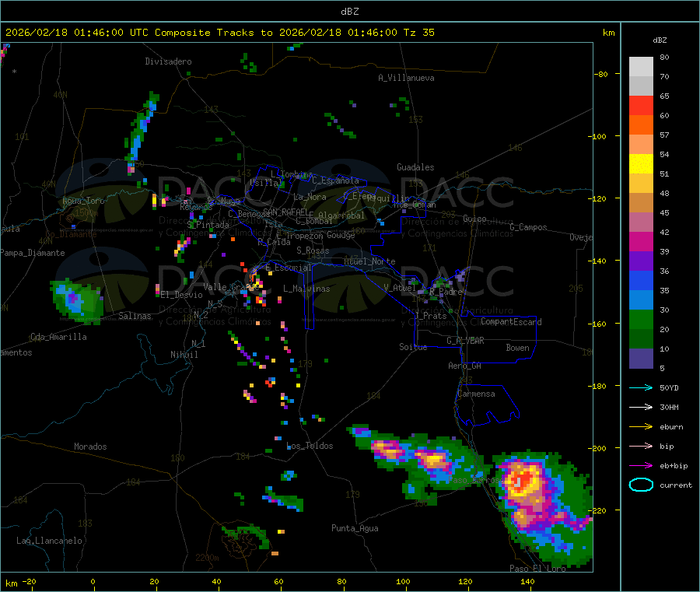The height and width of the screenshot is (592, 700).
Task: Click the 'Agua_Toro' map label
Action: 83,201
